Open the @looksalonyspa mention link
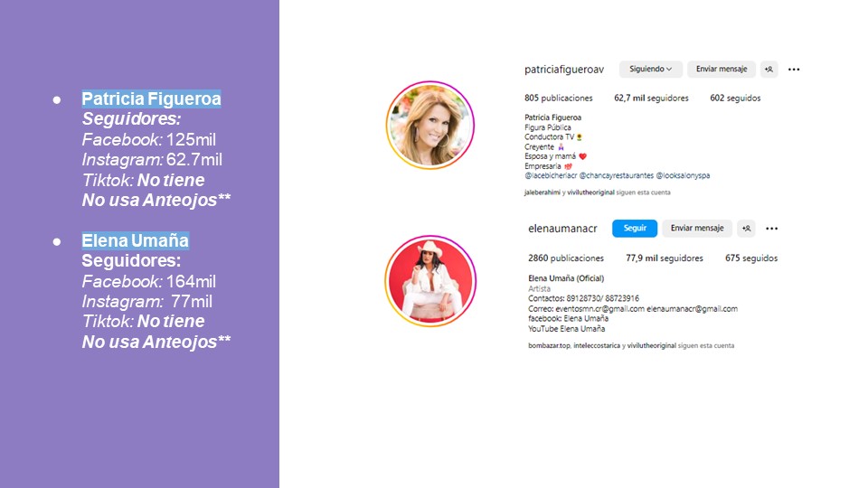This screenshot has height=488, width=868. [683, 175]
